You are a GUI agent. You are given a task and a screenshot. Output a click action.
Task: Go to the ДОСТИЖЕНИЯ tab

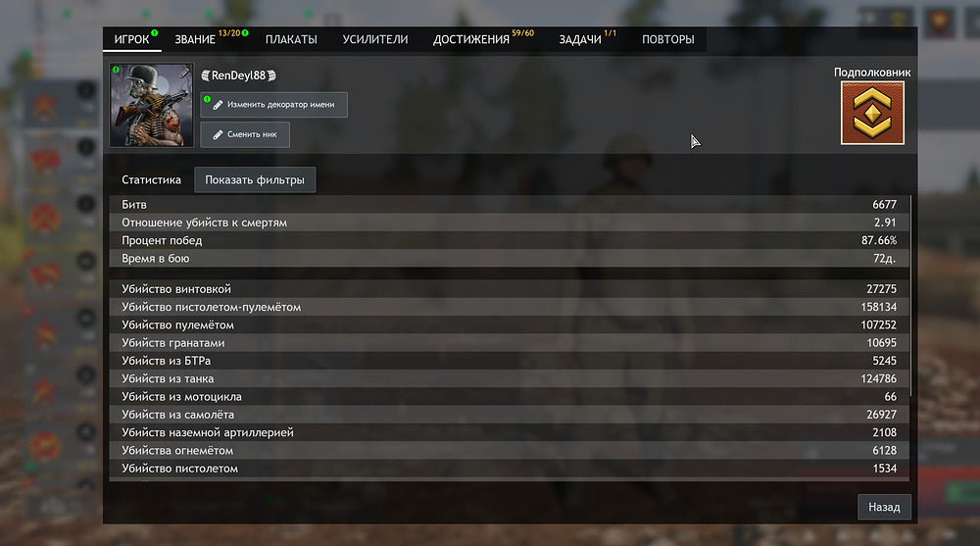471,40
